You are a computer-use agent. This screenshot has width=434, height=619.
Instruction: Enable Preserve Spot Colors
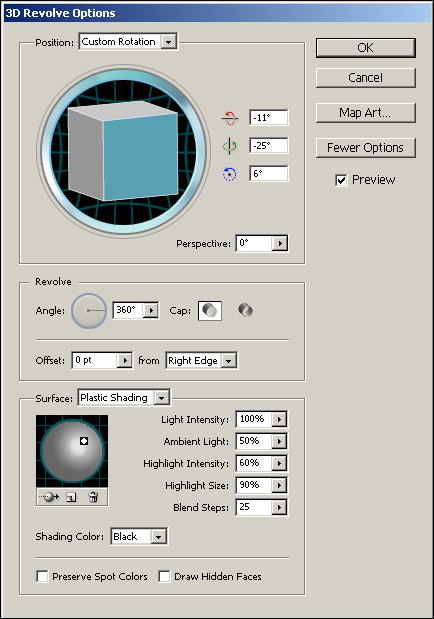click(42, 576)
